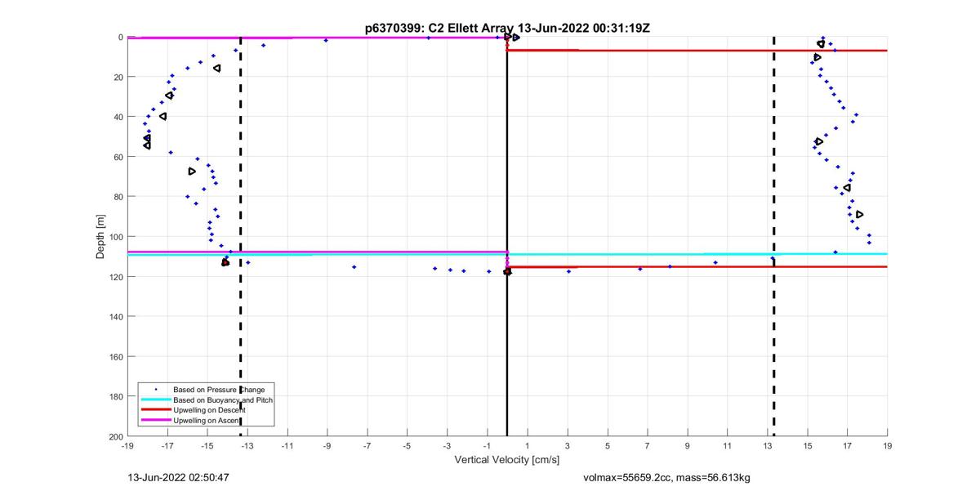
Task: Click x-axis tick label '11'
Action: [x=727, y=446]
